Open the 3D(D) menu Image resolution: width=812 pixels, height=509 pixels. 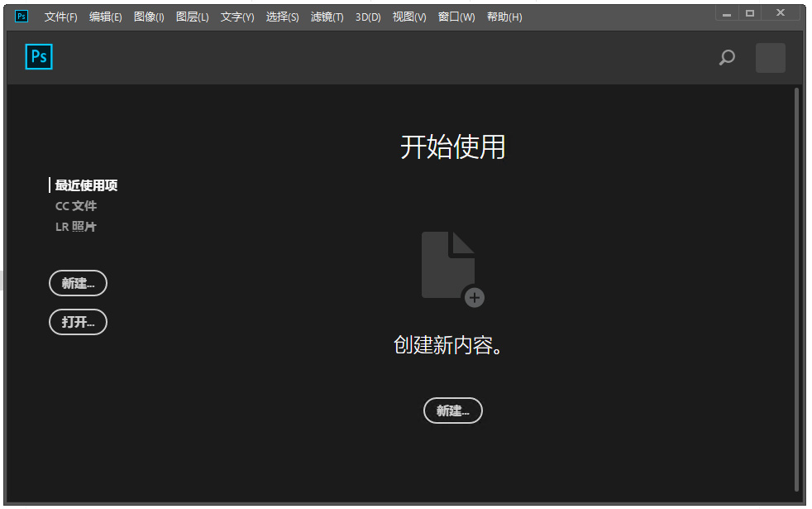pos(368,17)
